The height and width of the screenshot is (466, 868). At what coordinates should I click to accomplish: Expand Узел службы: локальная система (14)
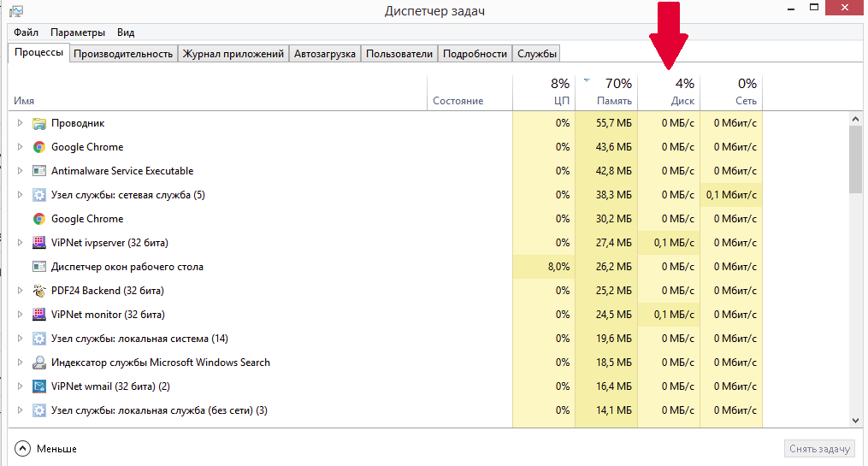[20, 338]
